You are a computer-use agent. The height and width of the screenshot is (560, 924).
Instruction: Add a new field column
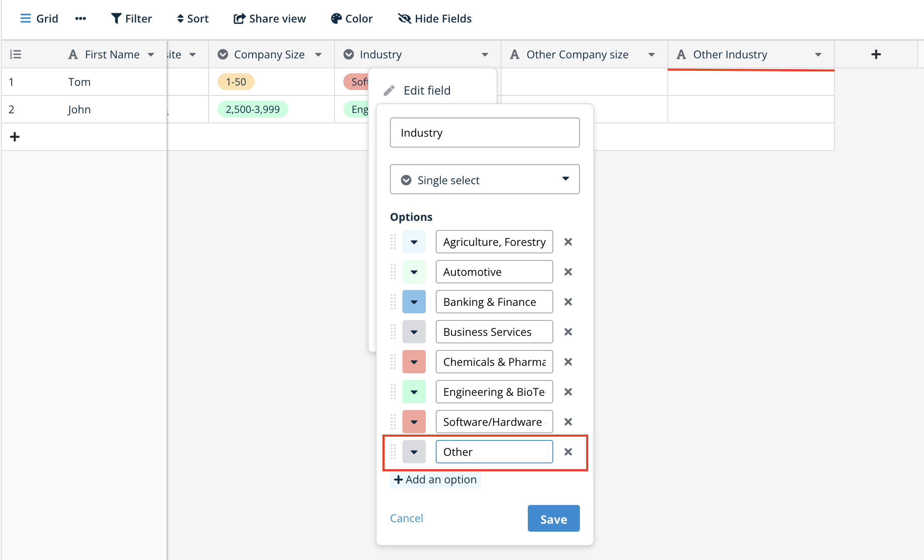876,54
